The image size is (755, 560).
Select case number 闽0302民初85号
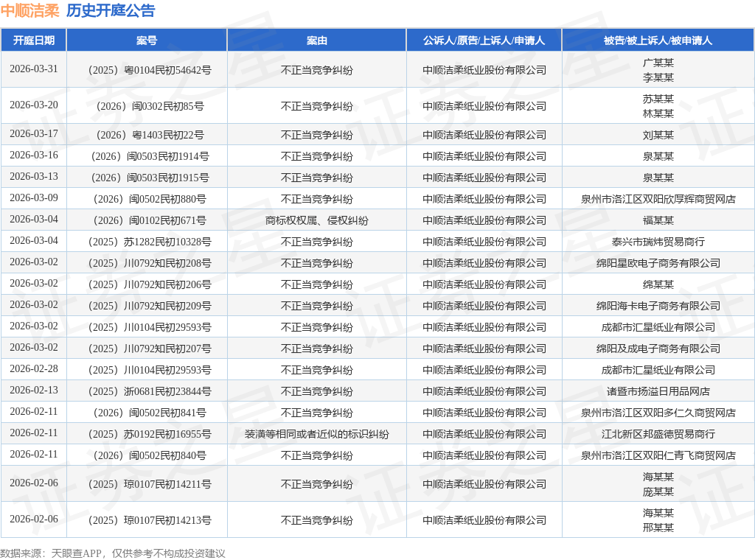point(150,106)
